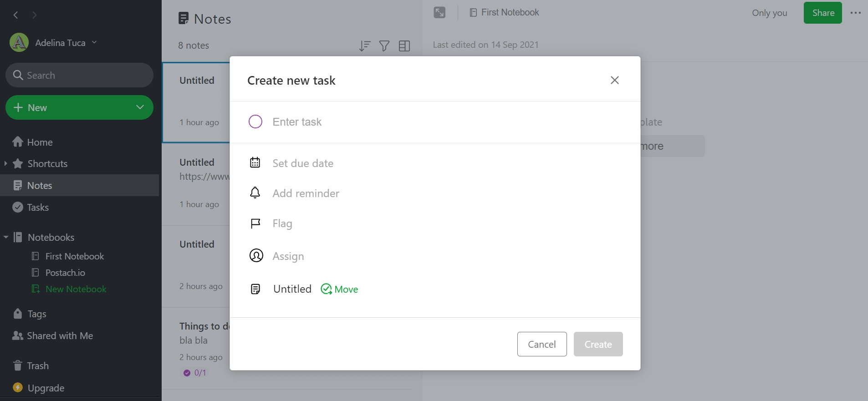Change the note list view layout
This screenshot has height=401, width=868.
404,46
